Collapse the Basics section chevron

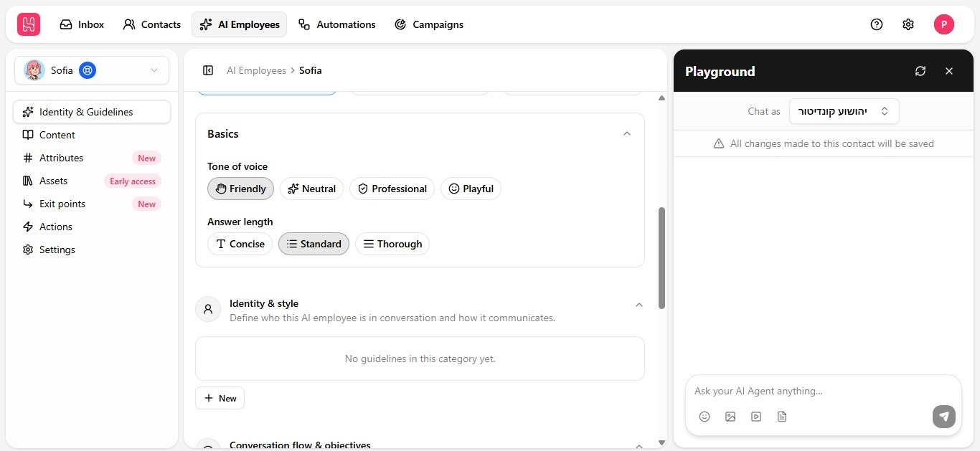click(x=627, y=133)
